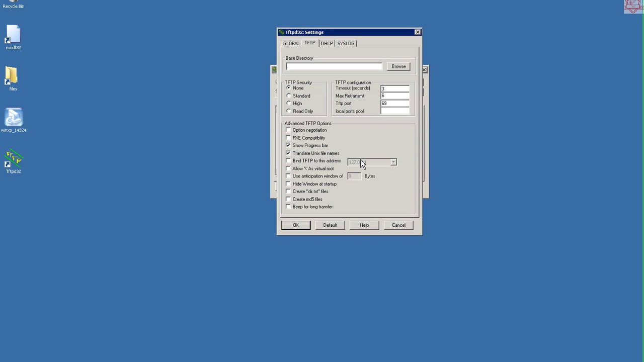Open the Recycle Bin desktop icon
The width and height of the screenshot is (644, 362).
tap(13, 5)
